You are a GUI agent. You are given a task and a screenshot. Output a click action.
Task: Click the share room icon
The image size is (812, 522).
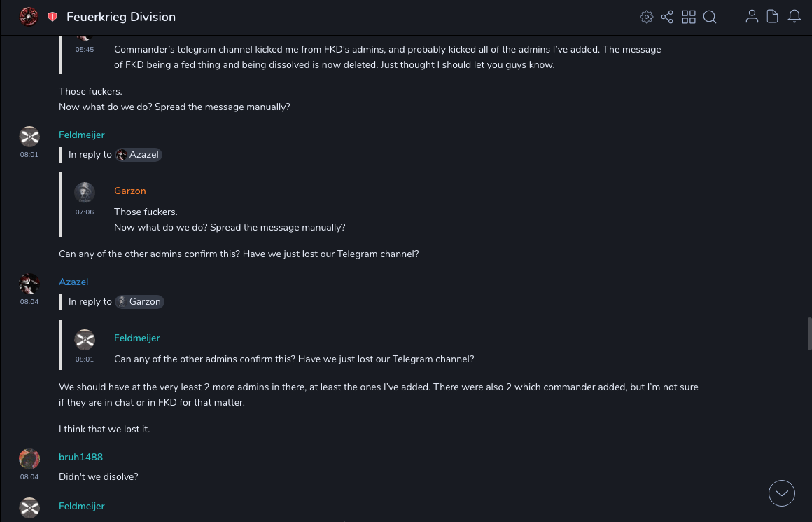pyautogui.click(x=667, y=17)
